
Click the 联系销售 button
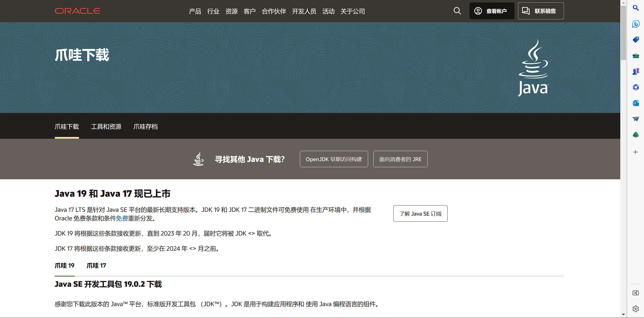tap(541, 11)
